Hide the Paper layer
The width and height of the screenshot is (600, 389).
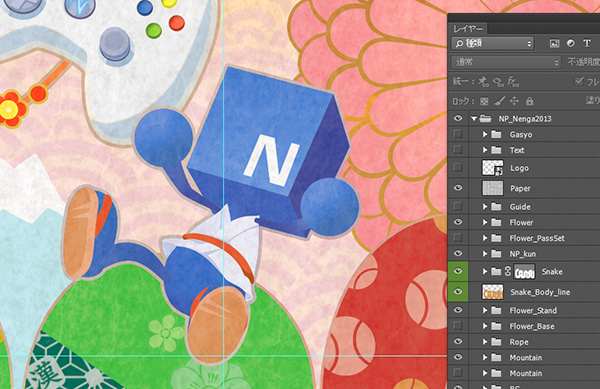[x=458, y=188]
